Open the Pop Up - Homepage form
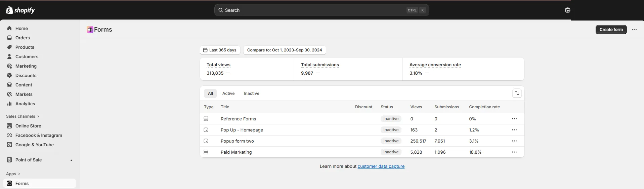The height and width of the screenshot is (189, 644). [x=242, y=130]
